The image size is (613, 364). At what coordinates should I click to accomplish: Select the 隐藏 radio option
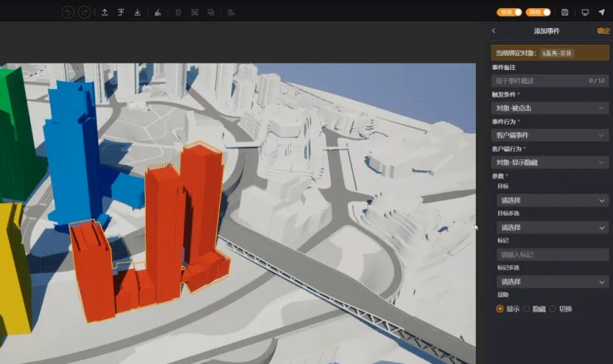click(534, 309)
